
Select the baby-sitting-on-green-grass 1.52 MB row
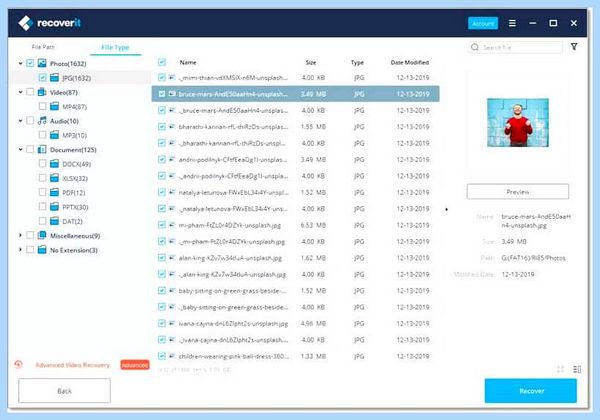click(x=295, y=291)
